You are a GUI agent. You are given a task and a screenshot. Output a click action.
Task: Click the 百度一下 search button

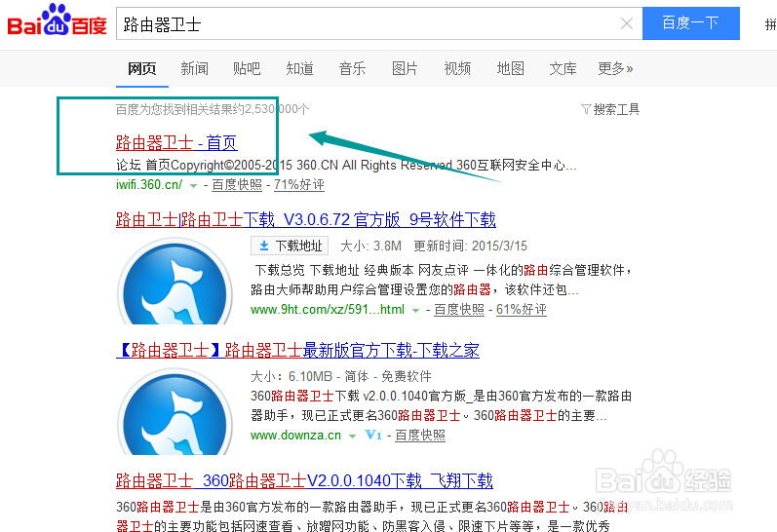coord(691,23)
